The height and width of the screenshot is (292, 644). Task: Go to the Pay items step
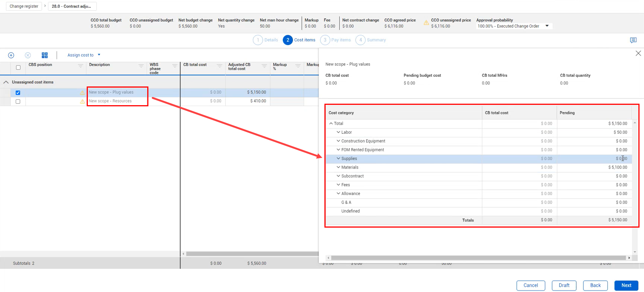tap(336, 40)
